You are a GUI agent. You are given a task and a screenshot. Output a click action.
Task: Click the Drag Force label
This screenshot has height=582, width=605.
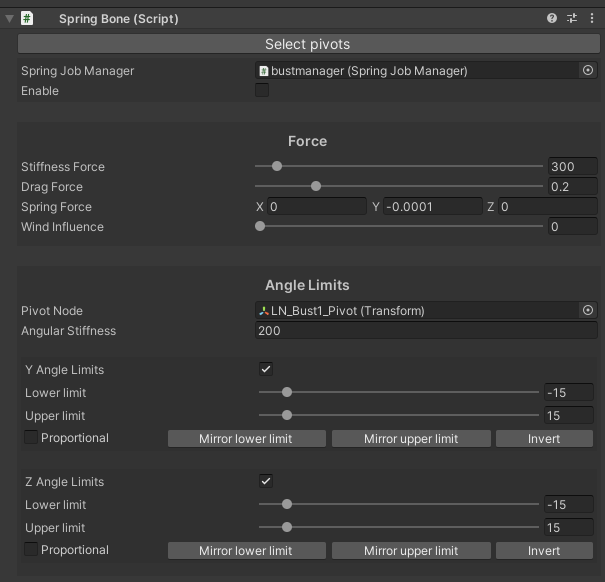(52, 187)
